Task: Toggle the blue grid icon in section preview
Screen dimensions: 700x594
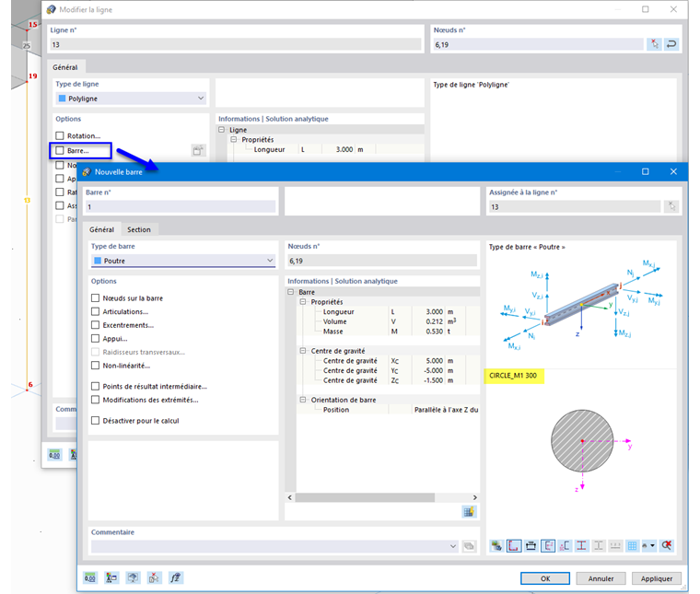Action: click(632, 545)
